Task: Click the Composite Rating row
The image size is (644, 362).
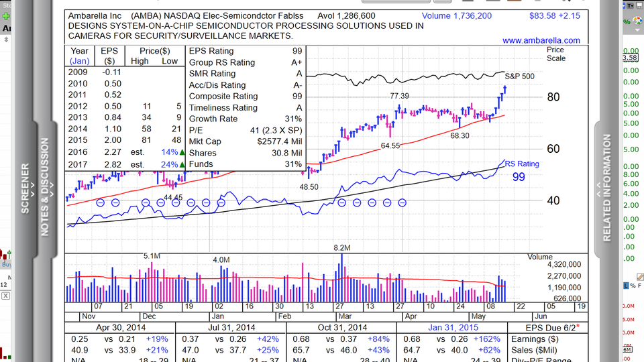Action: 246,96
